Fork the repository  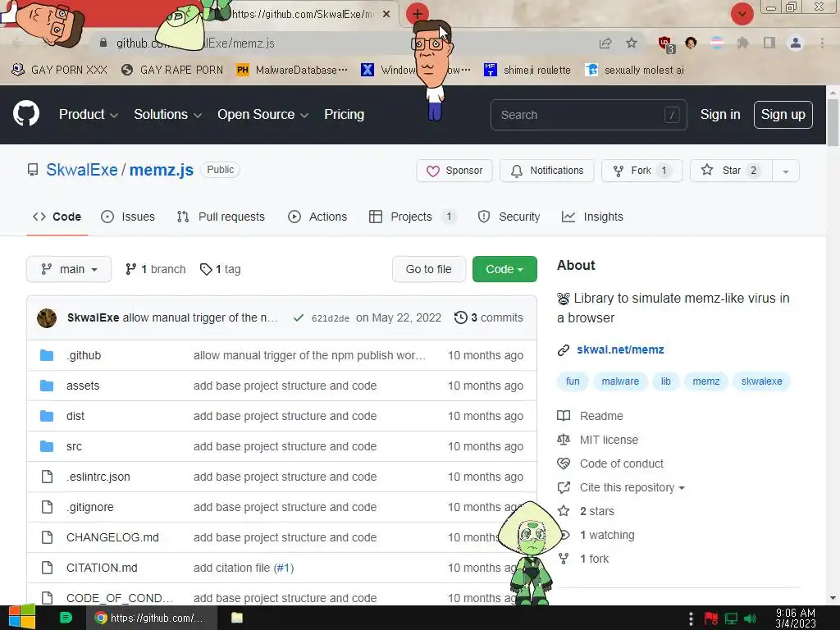tap(641, 171)
